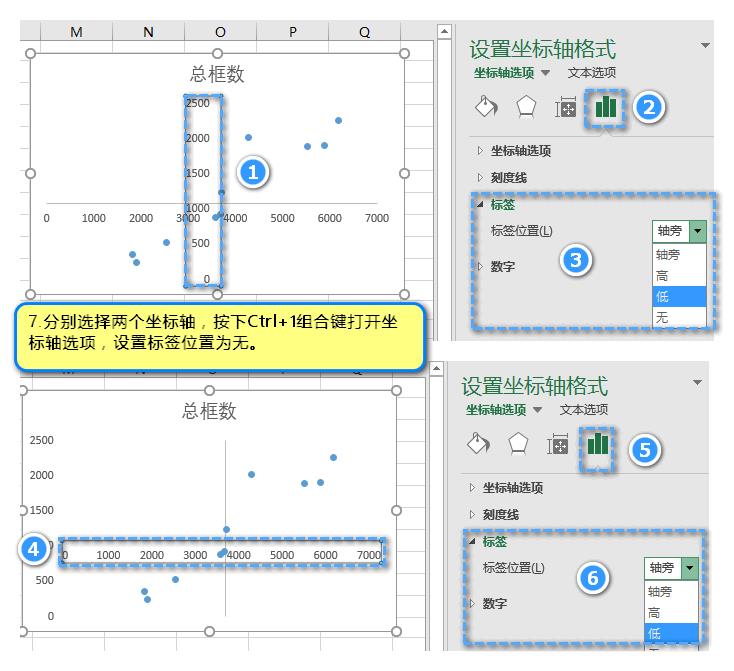Switch to 文本选项 tab in lower pane
Viewport: 734px width, 671px height.
[583, 409]
